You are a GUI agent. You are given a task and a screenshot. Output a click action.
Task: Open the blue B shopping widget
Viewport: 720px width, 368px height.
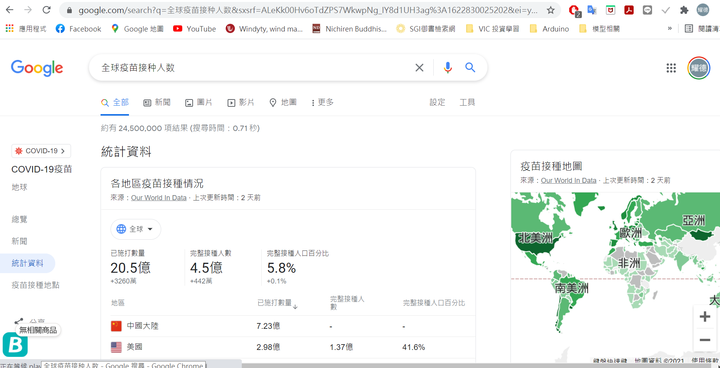coord(15,345)
